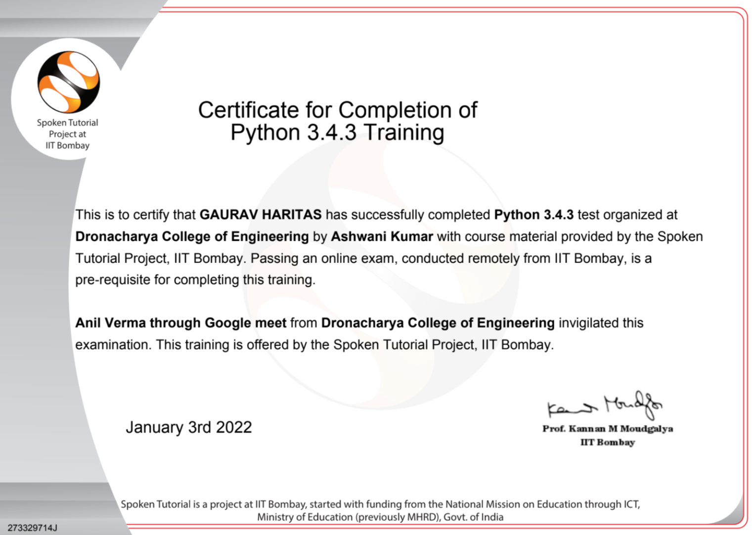The height and width of the screenshot is (535, 756).
Task: Select the name GAURAV HARITAS
Action: [261, 215]
